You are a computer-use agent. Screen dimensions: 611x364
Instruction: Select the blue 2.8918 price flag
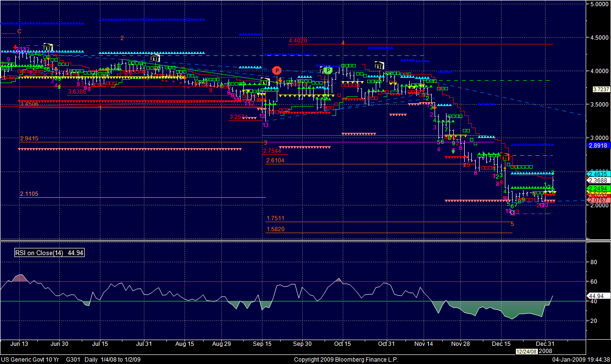click(x=599, y=145)
